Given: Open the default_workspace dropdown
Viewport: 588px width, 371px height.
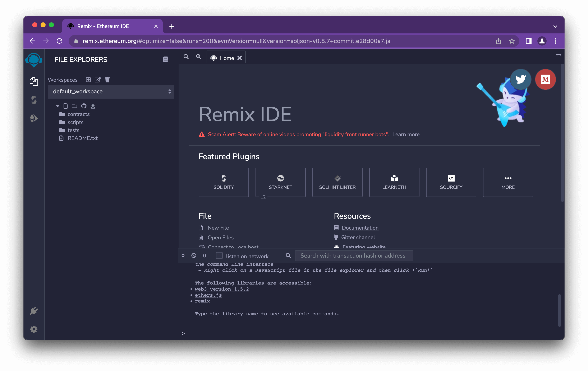Looking at the screenshot, I should coord(111,91).
